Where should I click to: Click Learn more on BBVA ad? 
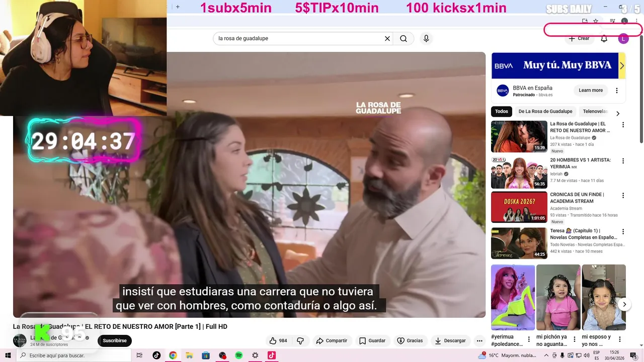coord(591,90)
